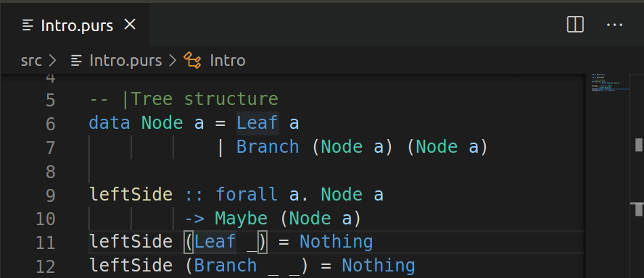Click the '->' arrow on line 10
Image resolution: width=644 pixels, height=278 pixels.
click(x=194, y=219)
